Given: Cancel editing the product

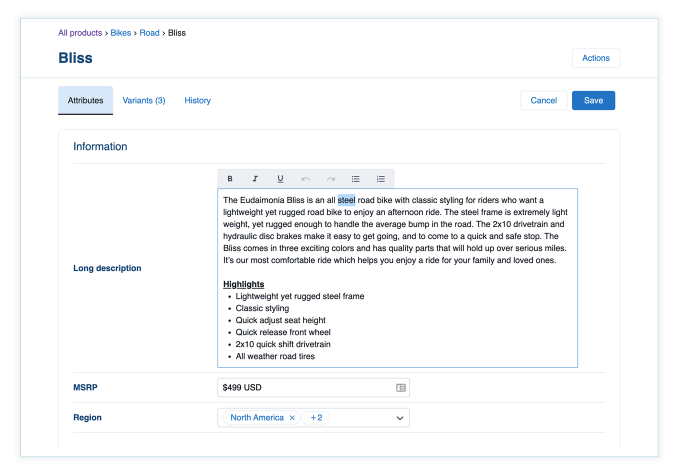Looking at the screenshot, I should point(543,101).
